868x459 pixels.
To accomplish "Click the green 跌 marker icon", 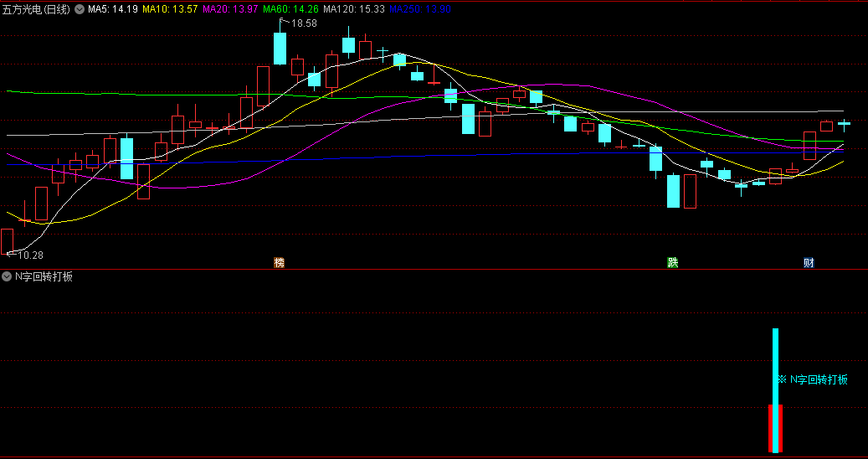I will coord(673,263).
